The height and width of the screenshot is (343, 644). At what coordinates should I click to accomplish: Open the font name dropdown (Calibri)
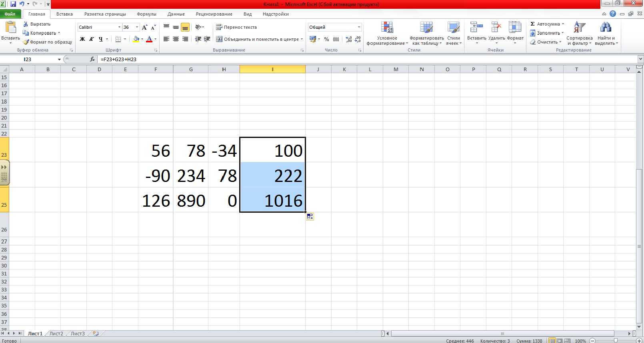119,27
